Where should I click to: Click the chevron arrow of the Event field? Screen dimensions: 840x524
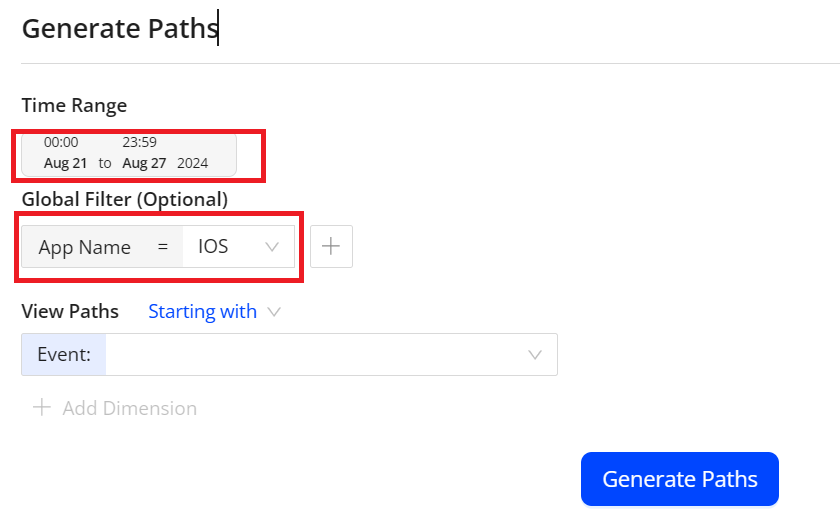535,355
